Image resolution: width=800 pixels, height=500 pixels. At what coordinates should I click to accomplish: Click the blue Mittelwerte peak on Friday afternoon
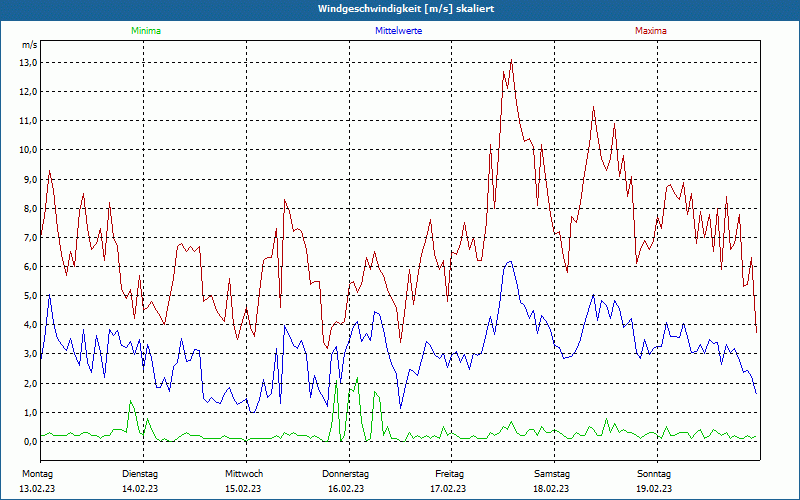click(510, 262)
